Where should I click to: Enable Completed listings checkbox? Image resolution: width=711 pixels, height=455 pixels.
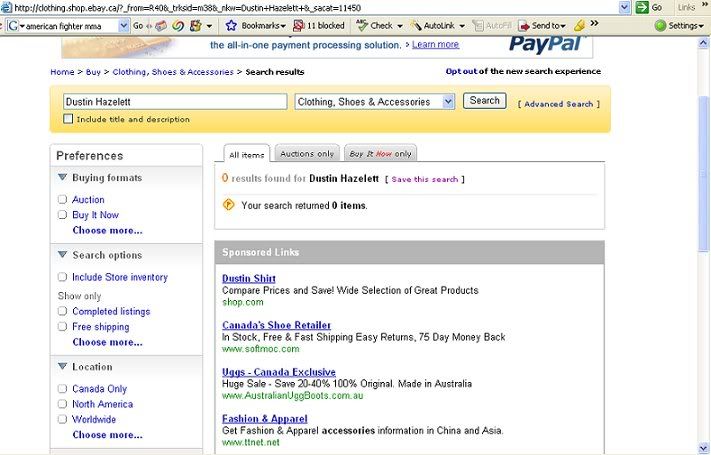click(x=63, y=311)
